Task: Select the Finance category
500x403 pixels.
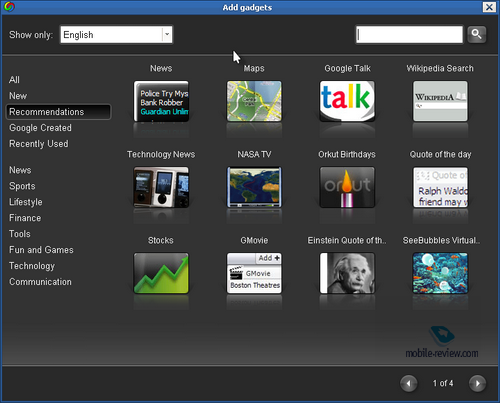Action: [25, 218]
